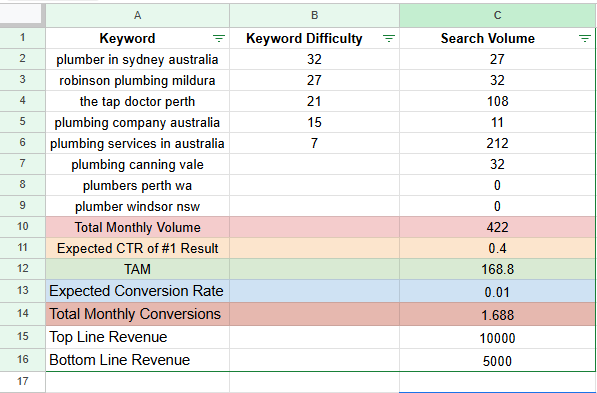Viewport: 597px width, 393px height.
Task: Select 'Expected CTR of #1 Result' cell
Action: tap(137, 248)
